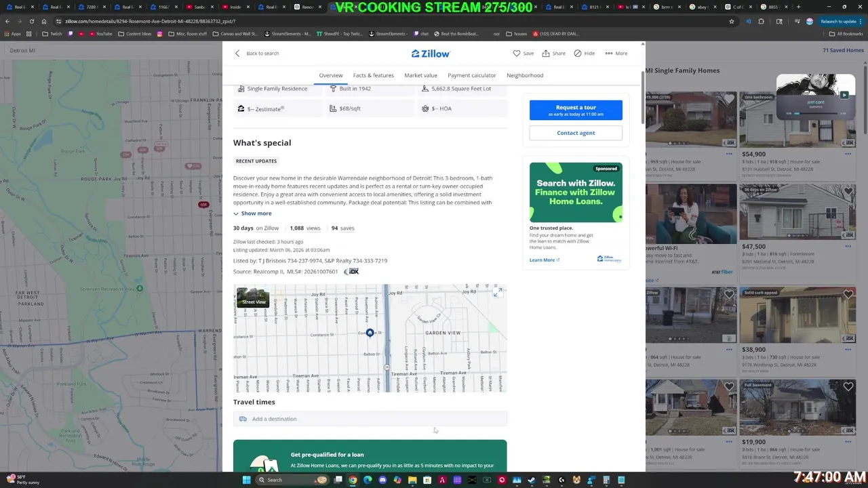Go back to search results
The height and width of the screenshot is (488, 868).
click(257, 54)
